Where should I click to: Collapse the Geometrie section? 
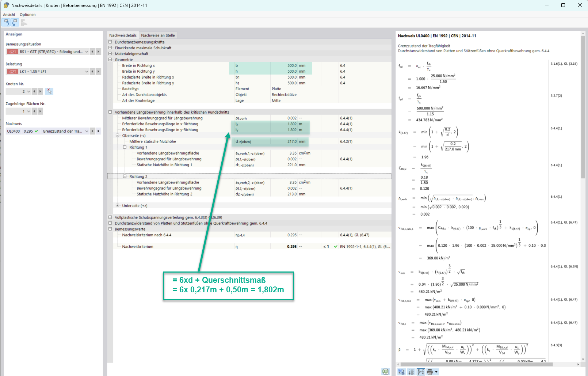[110, 60]
